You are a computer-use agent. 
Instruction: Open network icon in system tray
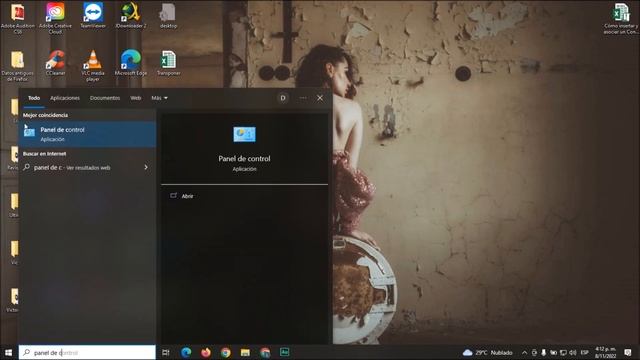(x=563, y=352)
